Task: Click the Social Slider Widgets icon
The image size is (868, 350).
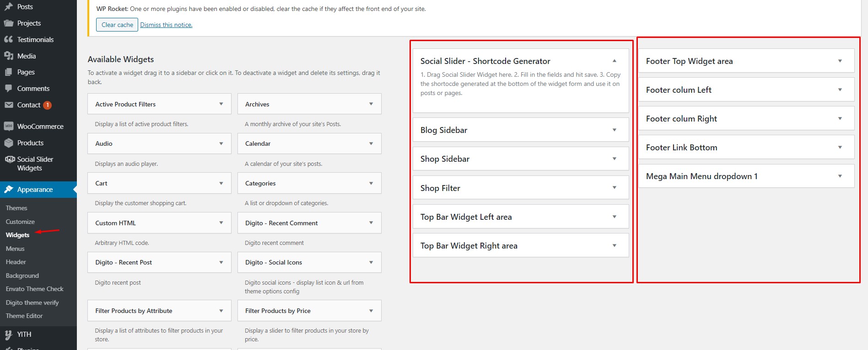Action: click(10, 159)
